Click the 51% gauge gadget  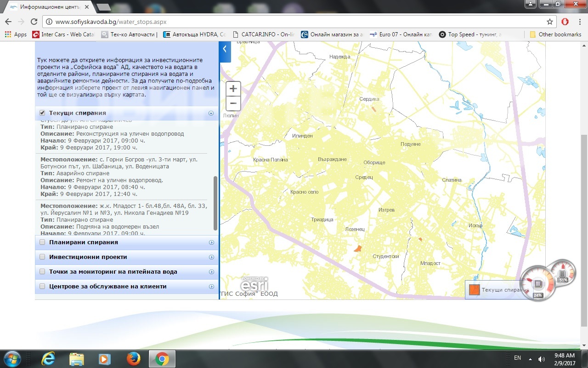coord(563,272)
